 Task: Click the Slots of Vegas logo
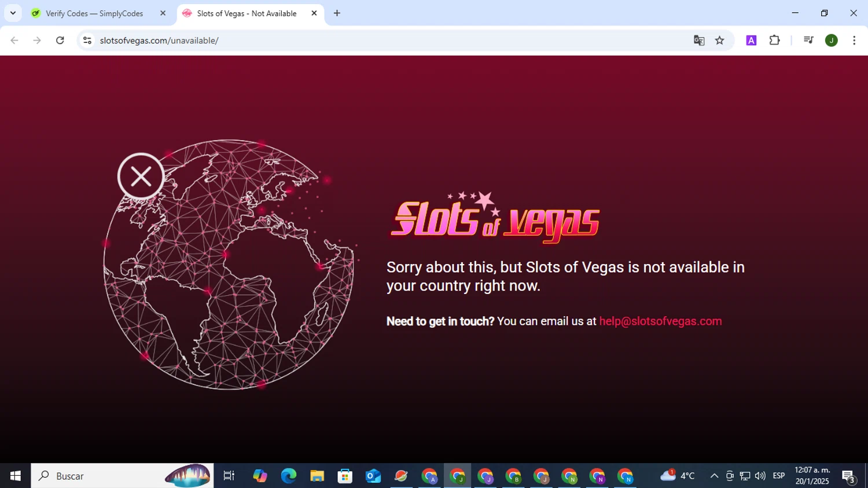(495, 217)
